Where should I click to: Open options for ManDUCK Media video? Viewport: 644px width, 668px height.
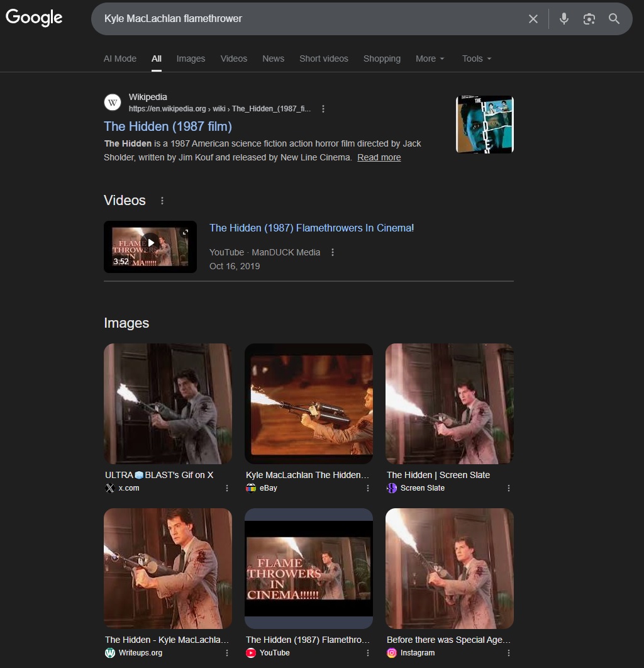coord(333,252)
